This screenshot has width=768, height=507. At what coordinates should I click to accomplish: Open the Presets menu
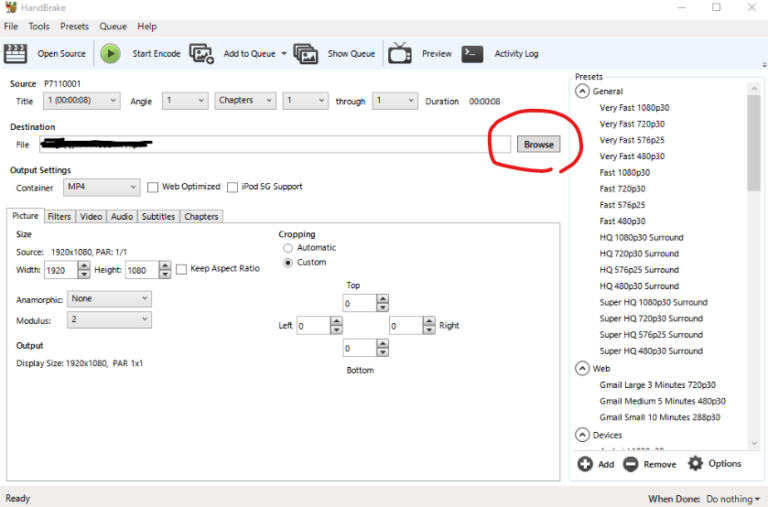74,26
